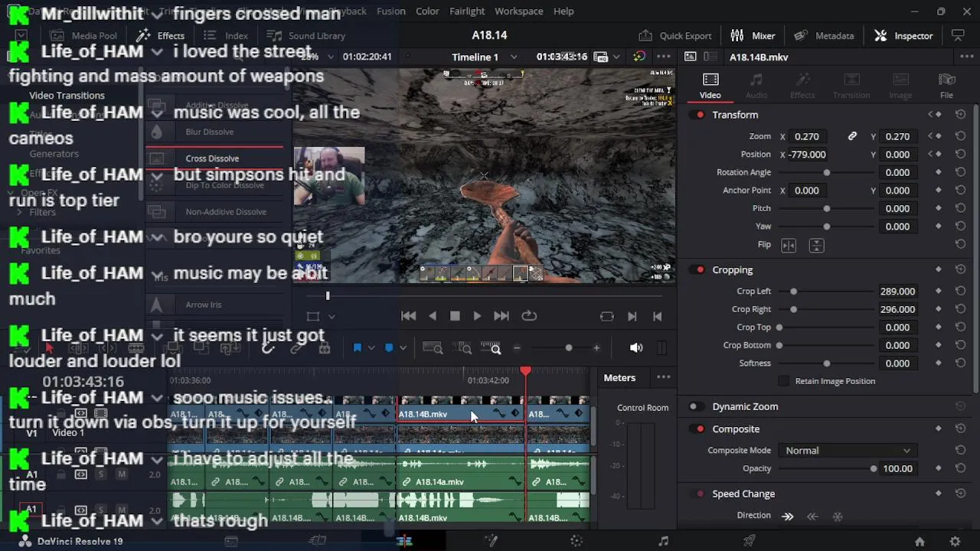Open the Fairlight menu
Viewport: 980px width, 551px height.
[x=467, y=11]
